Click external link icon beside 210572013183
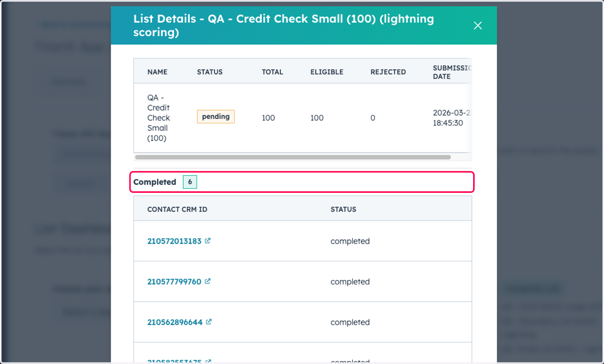Image resolution: width=604 pixels, height=364 pixels. point(207,241)
